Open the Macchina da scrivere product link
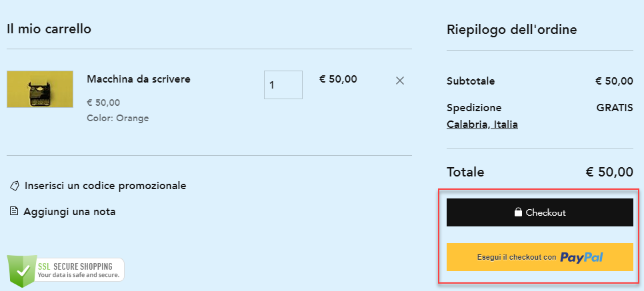The height and width of the screenshot is (291, 644). pyautogui.click(x=139, y=79)
